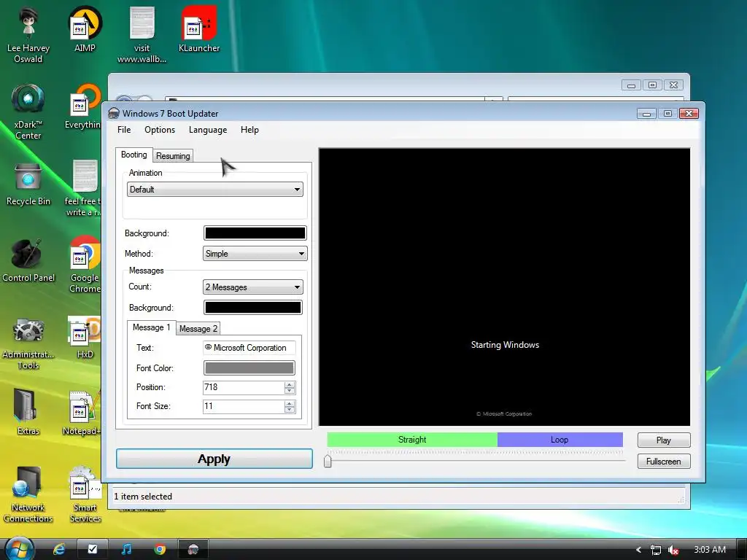This screenshot has height=560, width=747.
Task: Click the taskbar clock showing 3:03 AM
Action: [710, 550]
